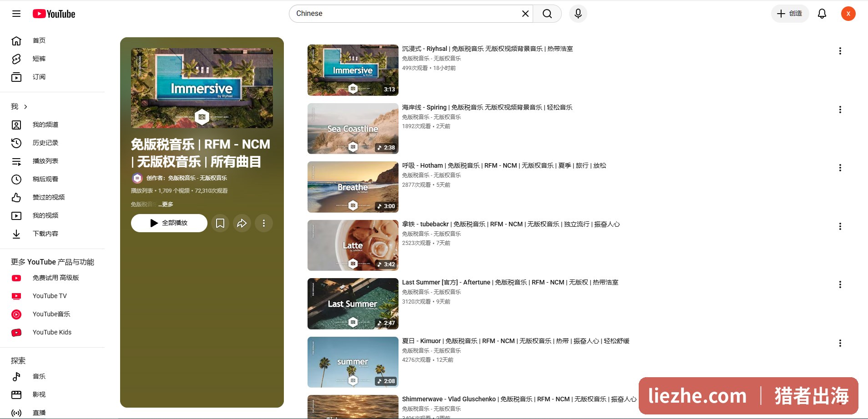Open channel name under 拿铁 video
The width and height of the screenshot is (868, 419).
tap(432, 234)
